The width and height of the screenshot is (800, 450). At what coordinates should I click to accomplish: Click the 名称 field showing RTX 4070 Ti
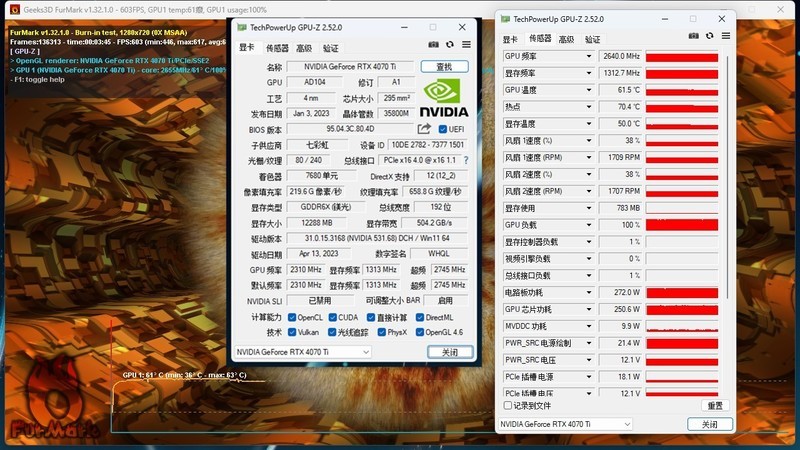(x=351, y=66)
